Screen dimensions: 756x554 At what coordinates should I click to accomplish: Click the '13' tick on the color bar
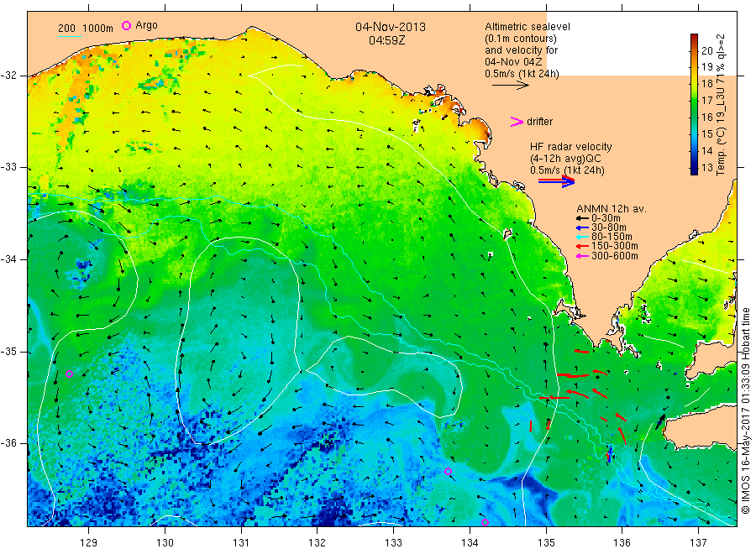click(706, 168)
